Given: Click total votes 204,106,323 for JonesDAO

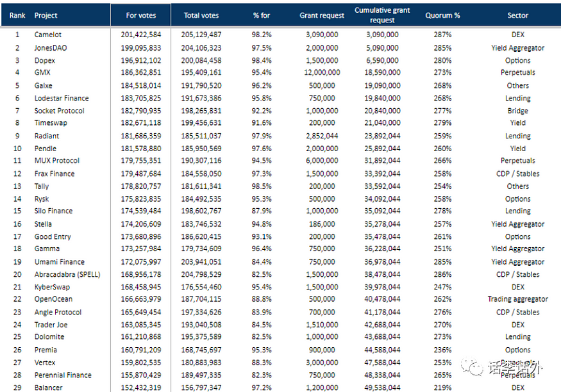Looking at the screenshot, I should coord(201,48).
